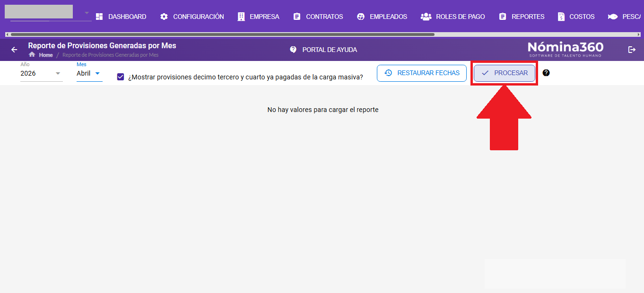
Task: Click the Home house icon in breadcrumb
Action: (32, 54)
